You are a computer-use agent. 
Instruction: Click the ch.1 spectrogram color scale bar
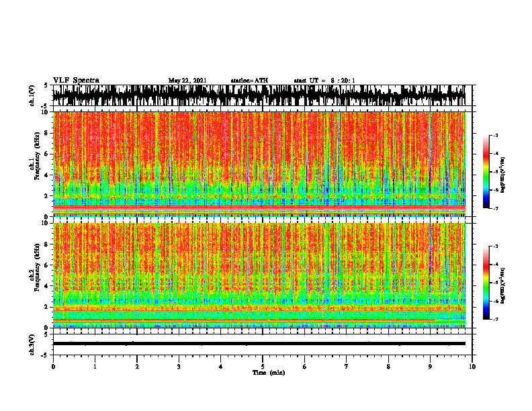coord(486,172)
